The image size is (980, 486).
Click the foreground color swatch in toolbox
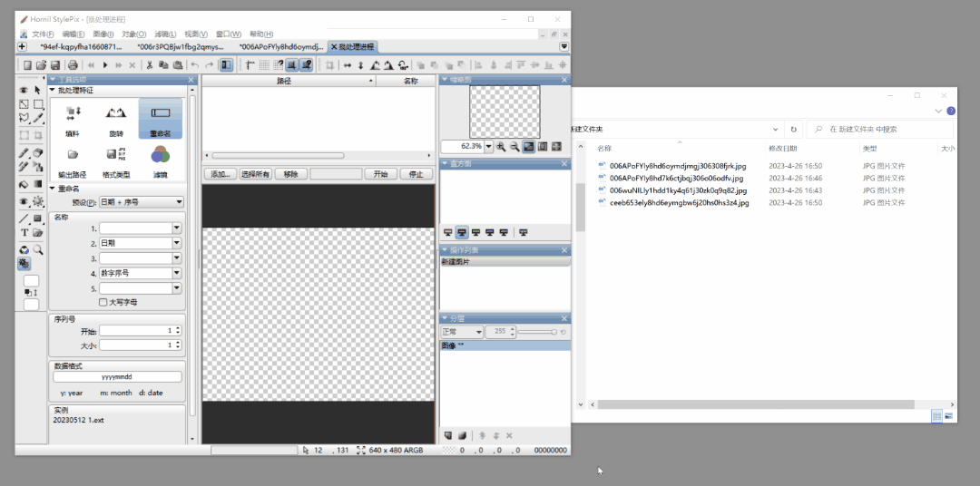click(x=31, y=281)
